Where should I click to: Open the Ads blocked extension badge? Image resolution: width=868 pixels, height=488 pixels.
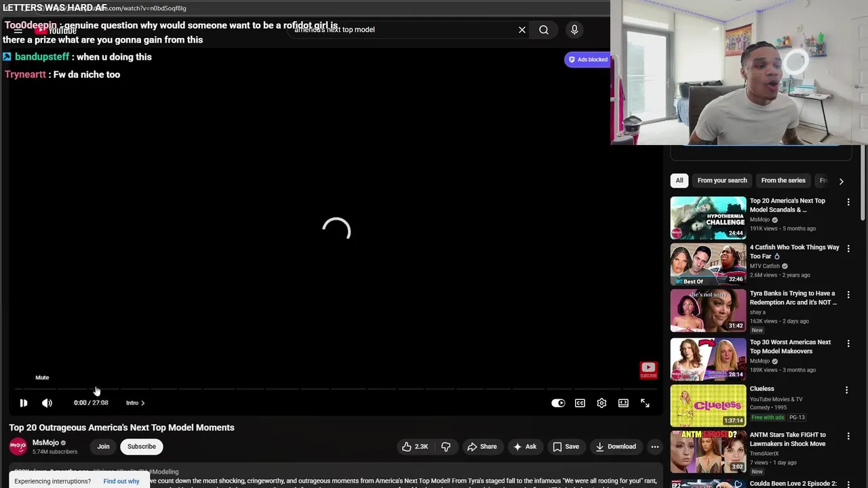[x=588, y=60]
